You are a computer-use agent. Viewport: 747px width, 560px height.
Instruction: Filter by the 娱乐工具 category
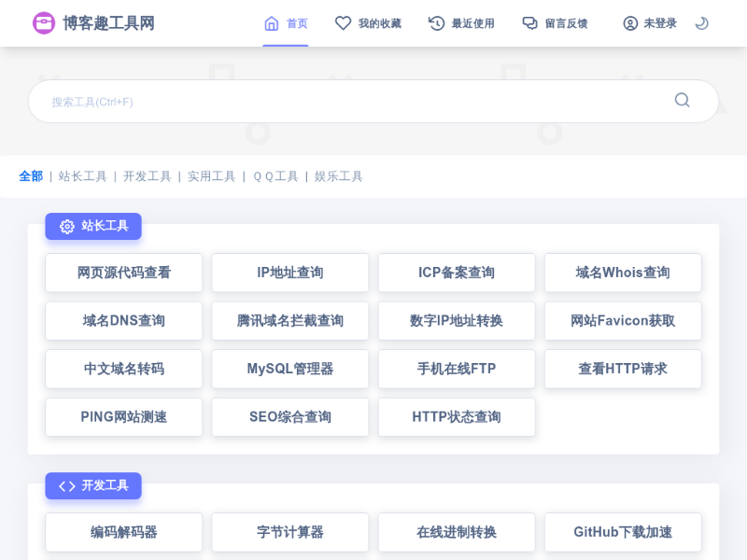click(x=338, y=176)
